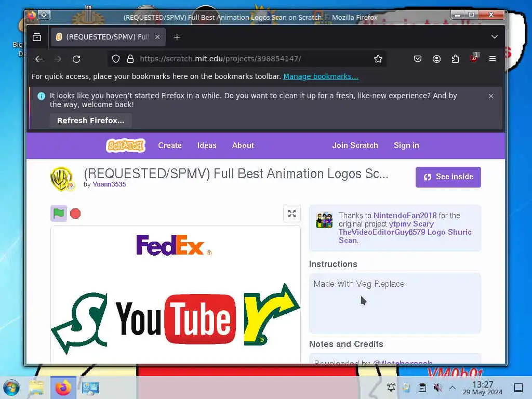Select the REQUESTED/SPMV browser tab
The image size is (532, 399).
pyautogui.click(x=108, y=37)
